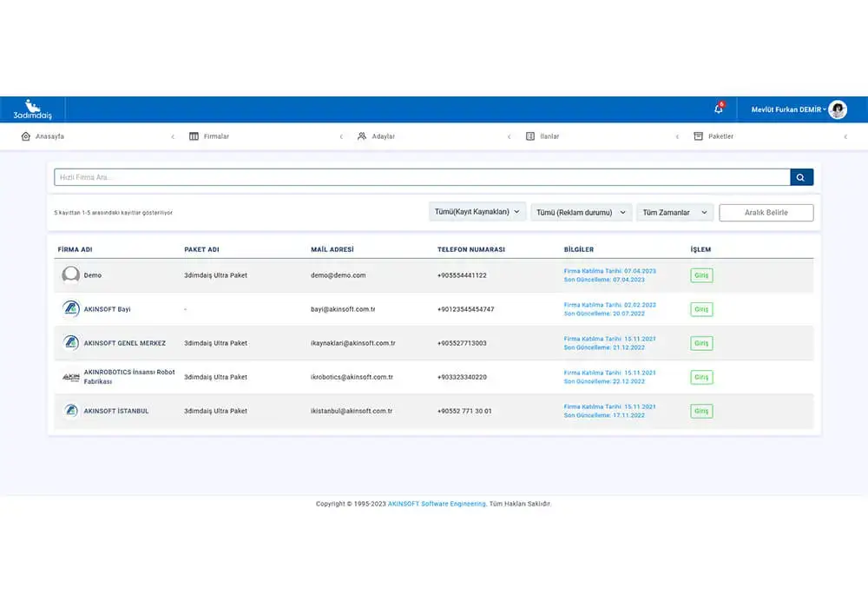Screen dimensions: 868x608
Task: Open the Tümü (Kayıt Kaynakları) dropdown
Action: pos(477,212)
